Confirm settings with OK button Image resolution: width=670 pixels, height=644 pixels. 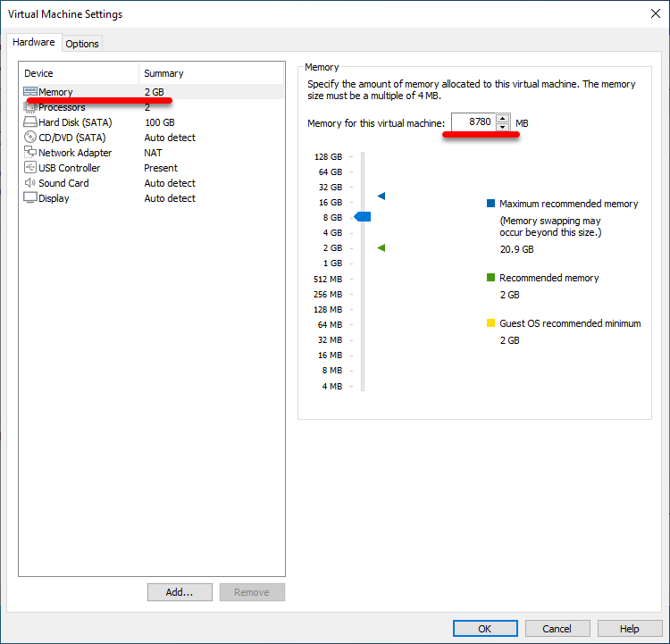(x=485, y=629)
